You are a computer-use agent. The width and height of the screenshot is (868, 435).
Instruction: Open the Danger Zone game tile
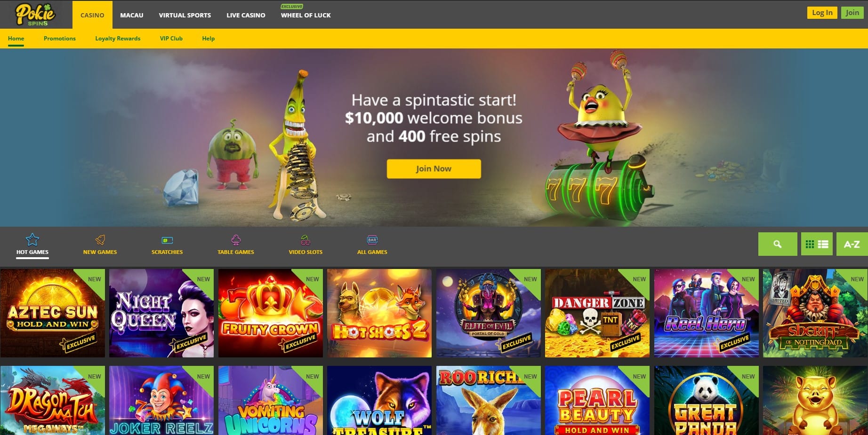tap(597, 313)
